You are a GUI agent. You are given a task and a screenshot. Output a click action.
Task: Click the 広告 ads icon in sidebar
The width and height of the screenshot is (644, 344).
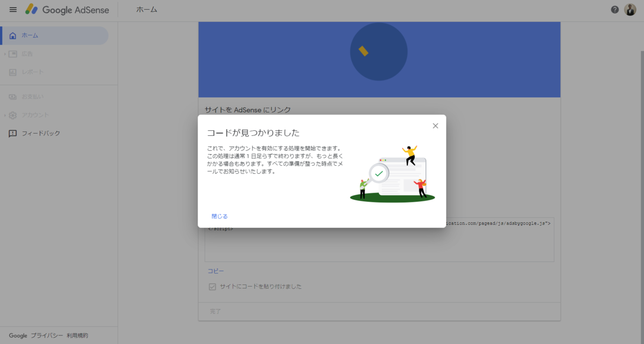tap(13, 54)
